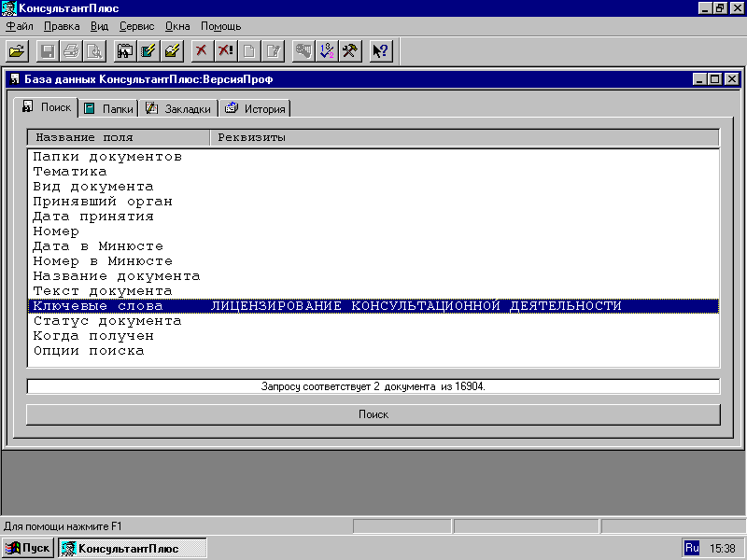This screenshot has width=747, height=560.
Task: Maximize the База данных inner window
Action: (715, 79)
